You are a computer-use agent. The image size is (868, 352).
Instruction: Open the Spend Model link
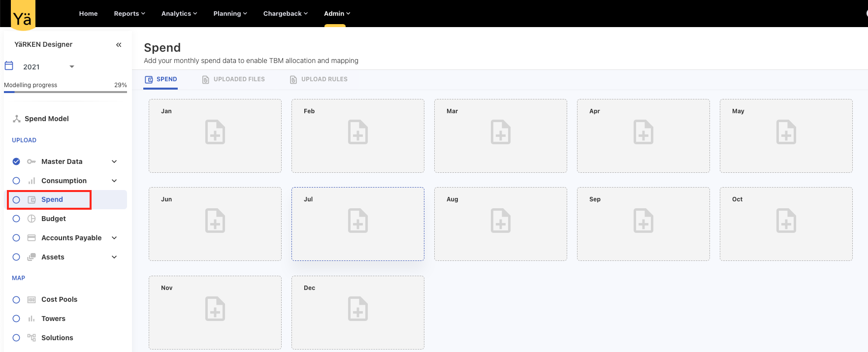(x=46, y=119)
